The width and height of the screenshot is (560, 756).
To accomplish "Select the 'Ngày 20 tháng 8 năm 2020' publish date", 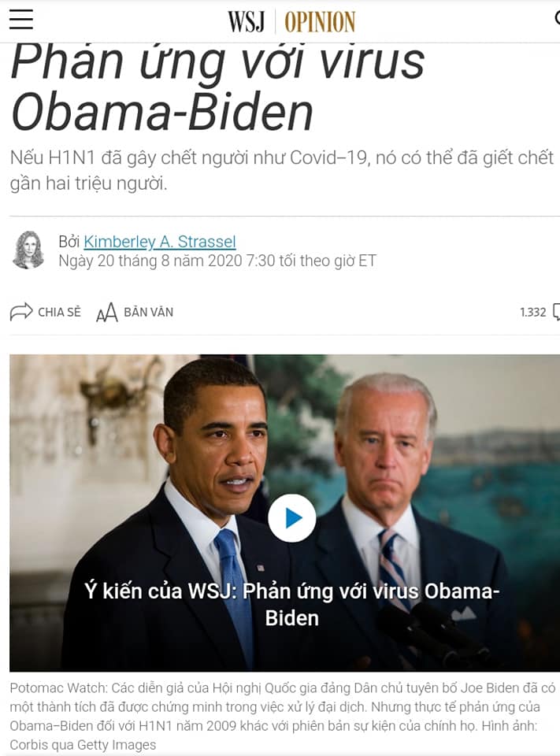I will [x=150, y=261].
